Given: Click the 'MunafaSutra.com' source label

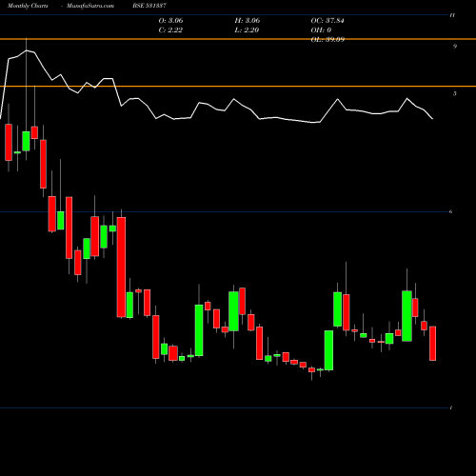Looking at the screenshot, I should [x=90, y=6].
